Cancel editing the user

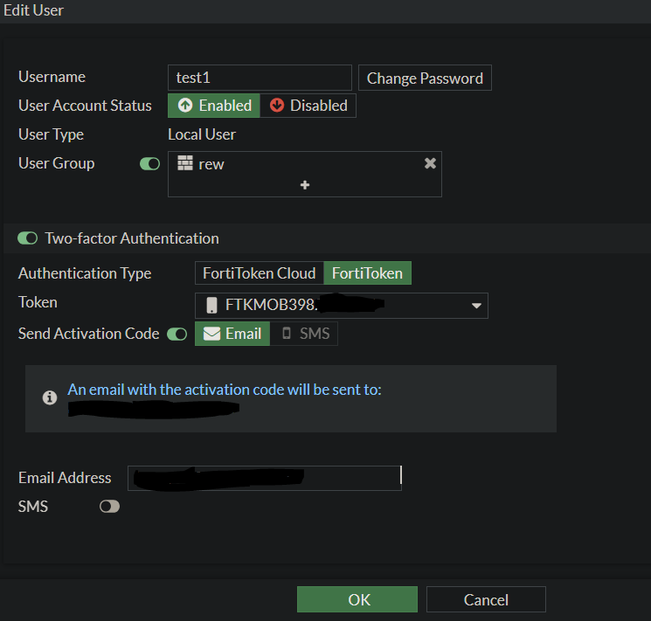tap(486, 600)
